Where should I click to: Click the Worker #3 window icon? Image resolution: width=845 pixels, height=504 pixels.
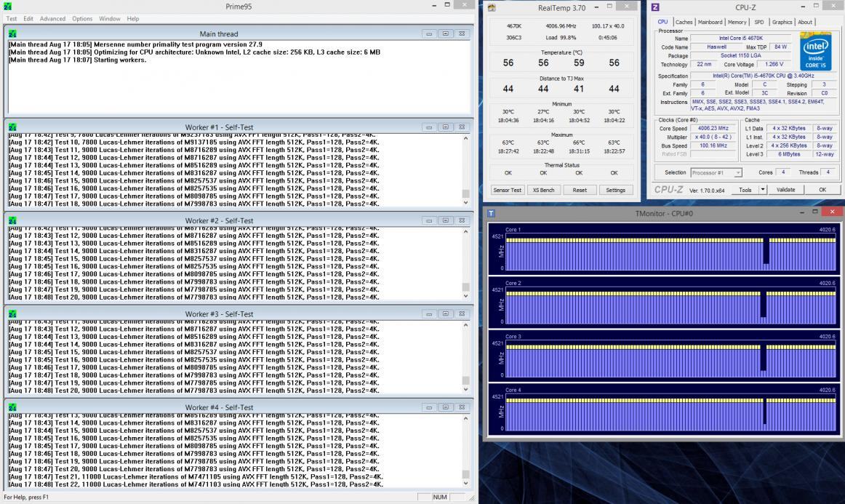pyautogui.click(x=12, y=313)
